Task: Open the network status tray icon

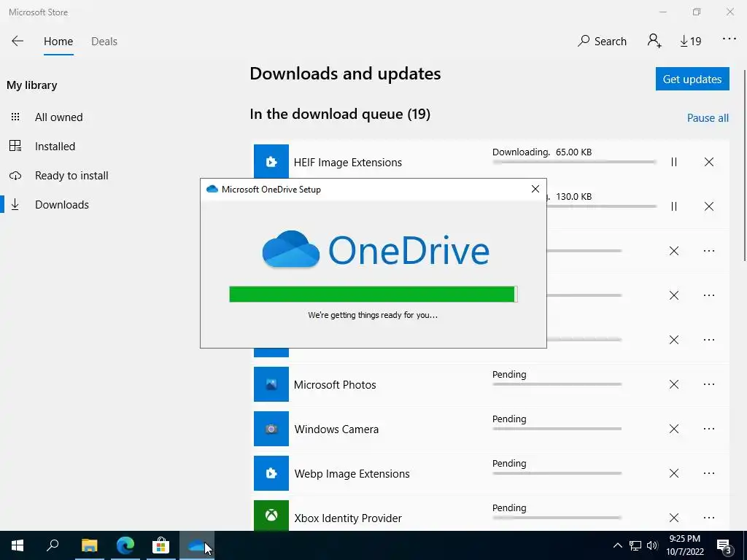Action: 635,545
